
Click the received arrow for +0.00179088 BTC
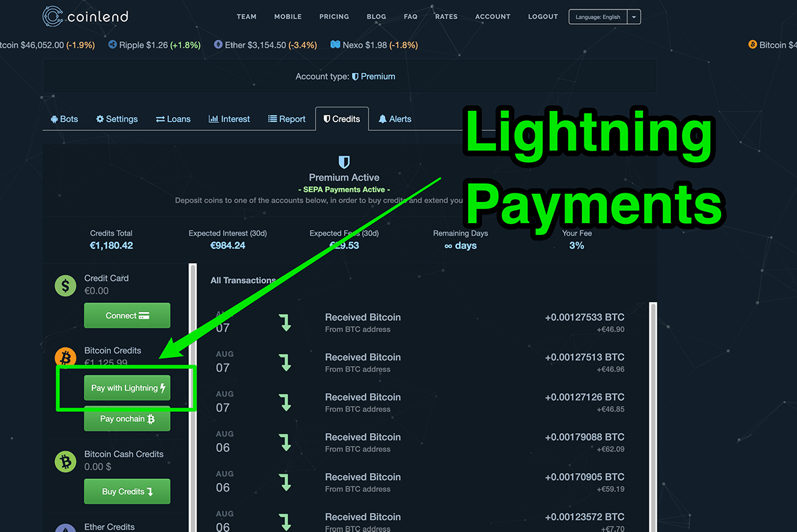(x=286, y=442)
